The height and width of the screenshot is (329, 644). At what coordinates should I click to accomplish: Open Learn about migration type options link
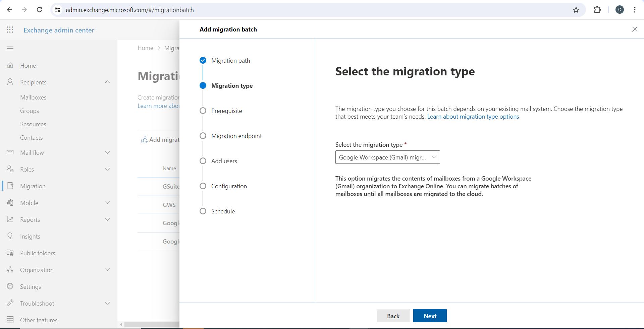pyautogui.click(x=473, y=117)
